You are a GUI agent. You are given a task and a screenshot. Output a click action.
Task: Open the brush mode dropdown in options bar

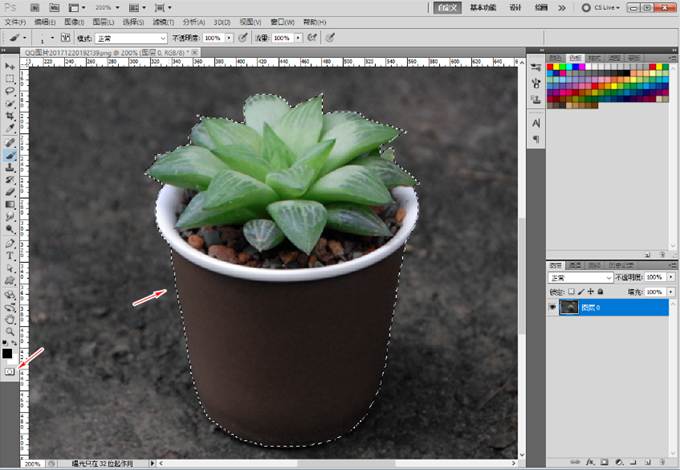tap(129, 37)
